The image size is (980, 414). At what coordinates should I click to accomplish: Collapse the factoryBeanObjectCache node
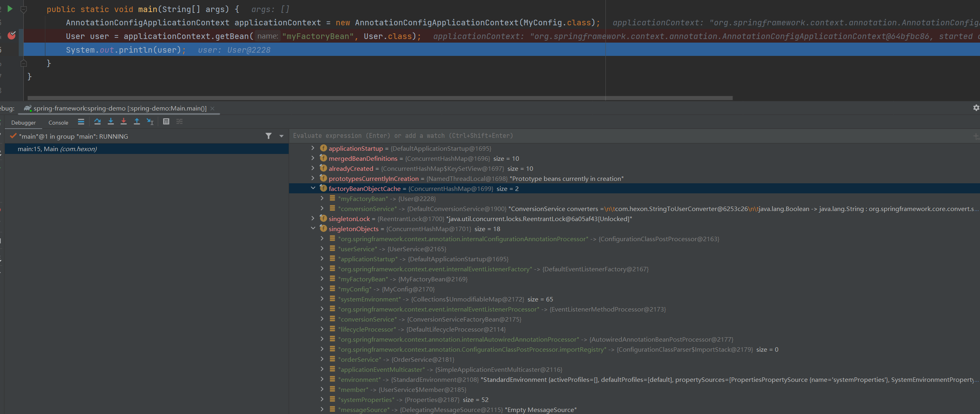pyautogui.click(x=313, y=188)
